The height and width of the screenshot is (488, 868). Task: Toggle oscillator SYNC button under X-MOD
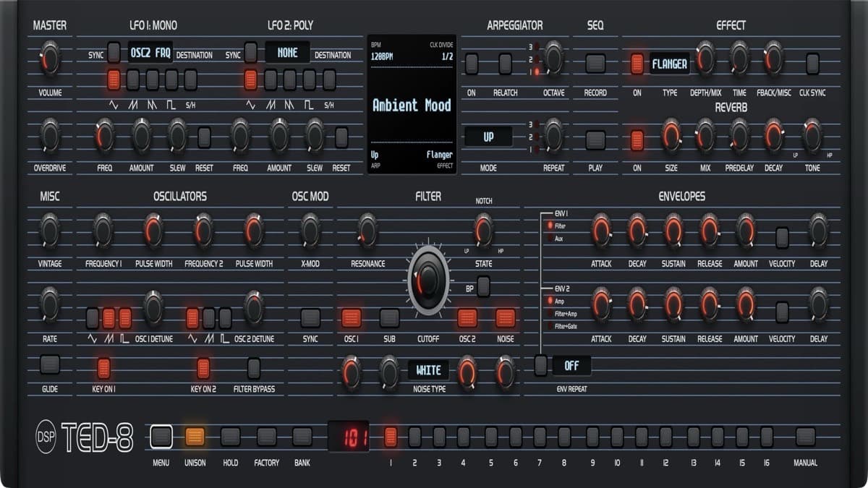point(310,318)
